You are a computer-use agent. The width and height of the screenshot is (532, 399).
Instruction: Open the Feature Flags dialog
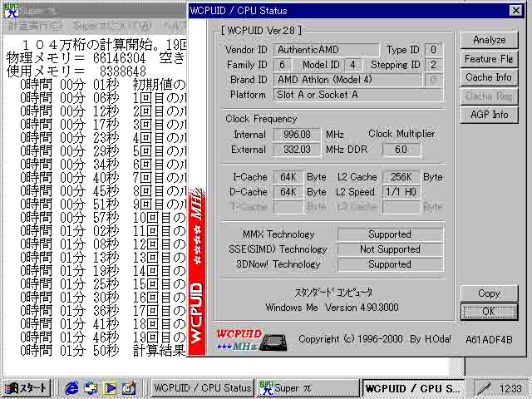pyautogui.click(x=489, y=59)
